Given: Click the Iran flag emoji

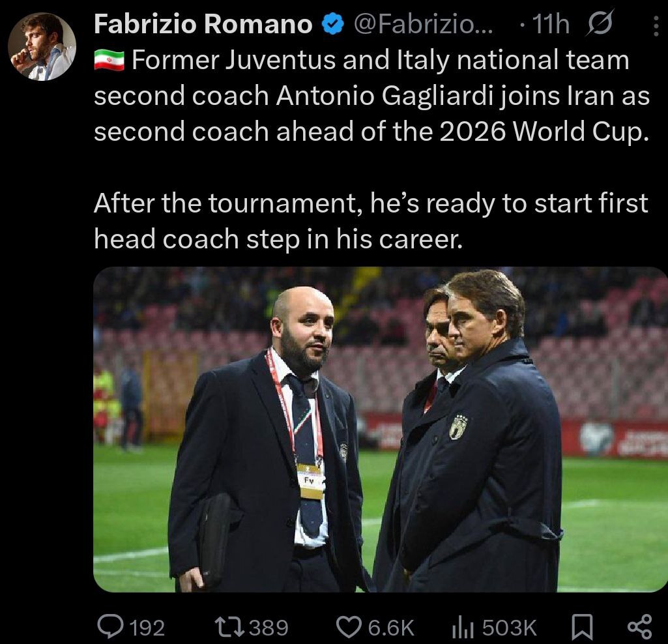Looking at the screenshot, I should (x=108, y=61).
